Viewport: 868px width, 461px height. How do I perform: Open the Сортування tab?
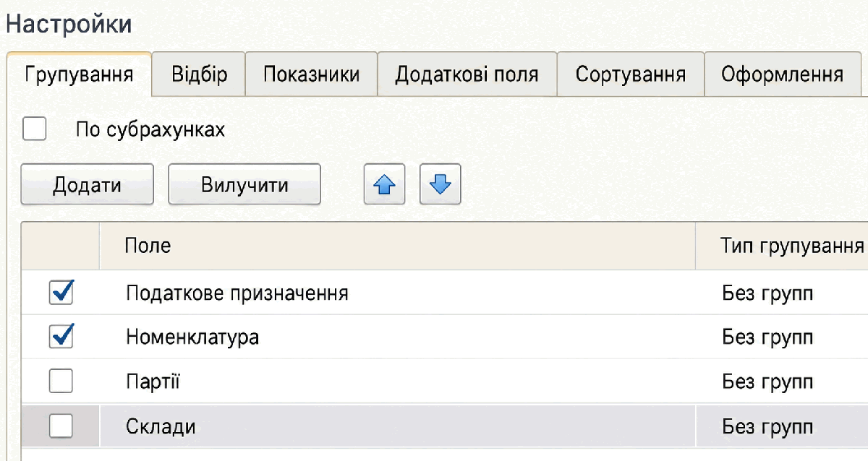click(631, 74)
